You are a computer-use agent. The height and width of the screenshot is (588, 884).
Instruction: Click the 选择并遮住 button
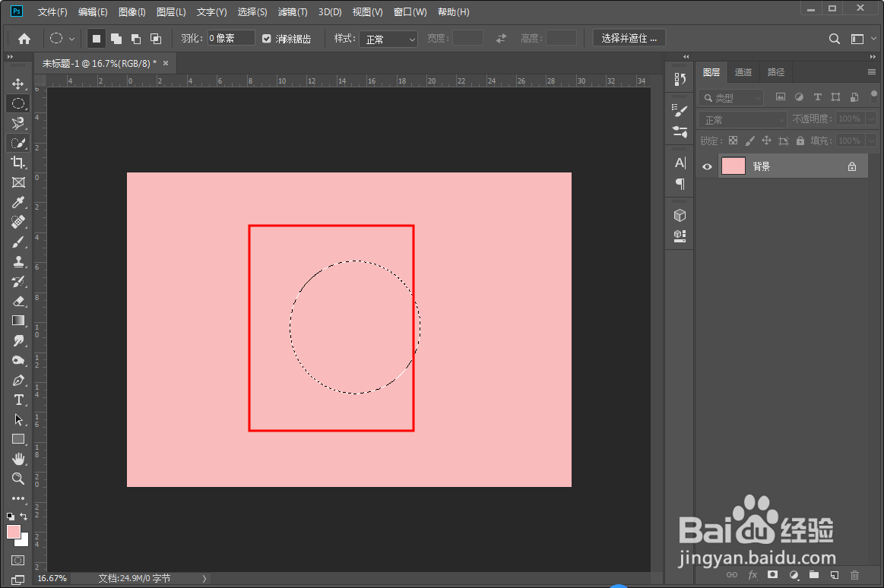click(x=629, y=38)
